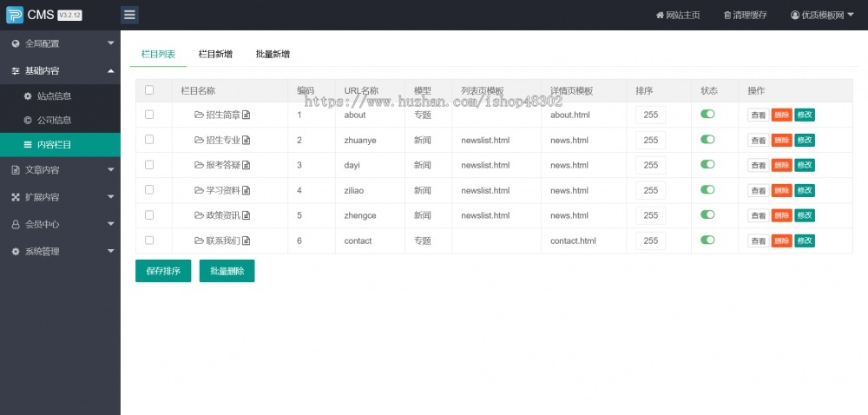Click sort field of 学习资料 row
Image resolution: width=868 pixels, height=415 pixels.
(650, 190)
